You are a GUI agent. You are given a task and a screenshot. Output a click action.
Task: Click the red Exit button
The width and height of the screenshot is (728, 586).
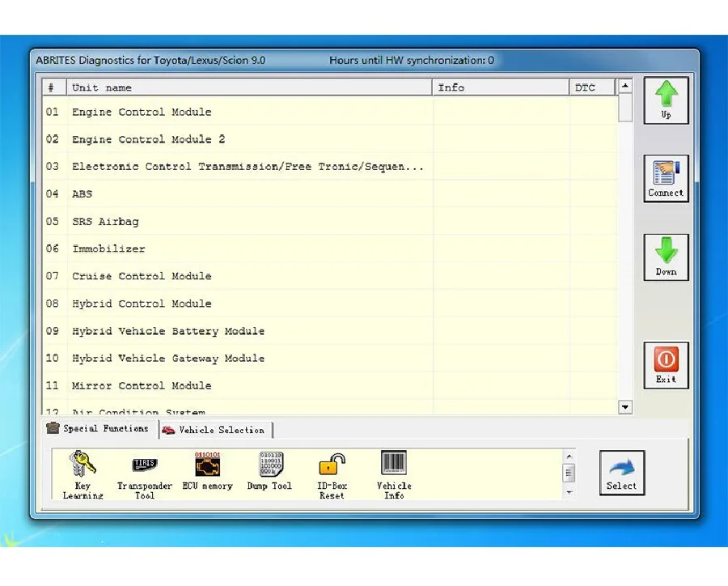(x=666, y=365)
